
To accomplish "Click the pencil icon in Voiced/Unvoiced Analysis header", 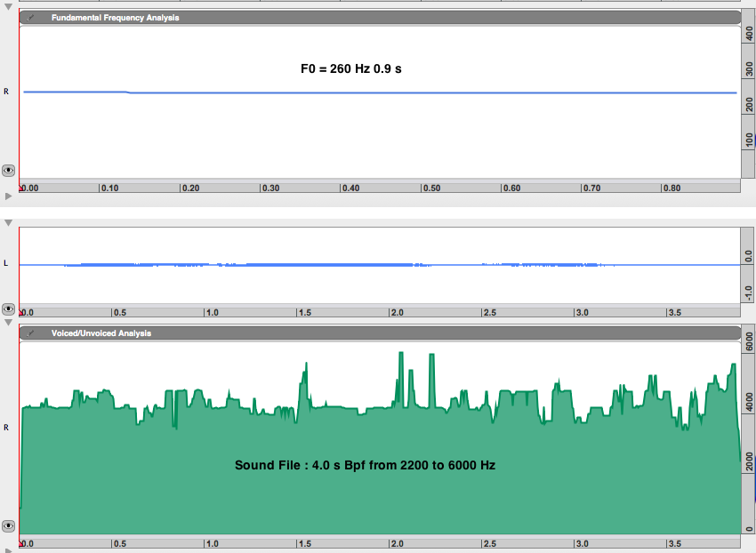I will (31, 333).
